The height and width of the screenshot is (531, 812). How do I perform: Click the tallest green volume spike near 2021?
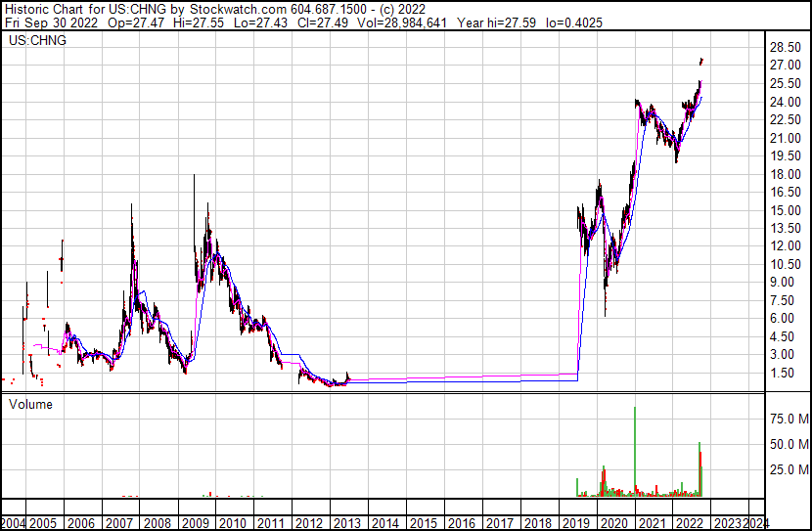(635, 451)
